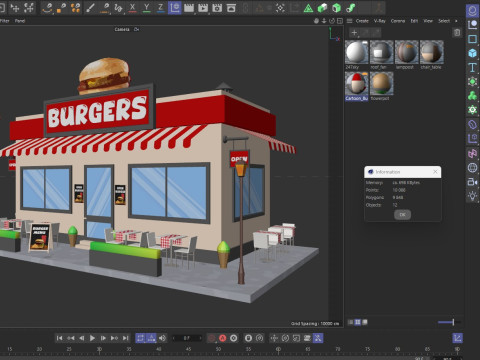Screen dimensions: 480x360
Task: Select the lamppost material thumbnail
Action: (407, 52)
